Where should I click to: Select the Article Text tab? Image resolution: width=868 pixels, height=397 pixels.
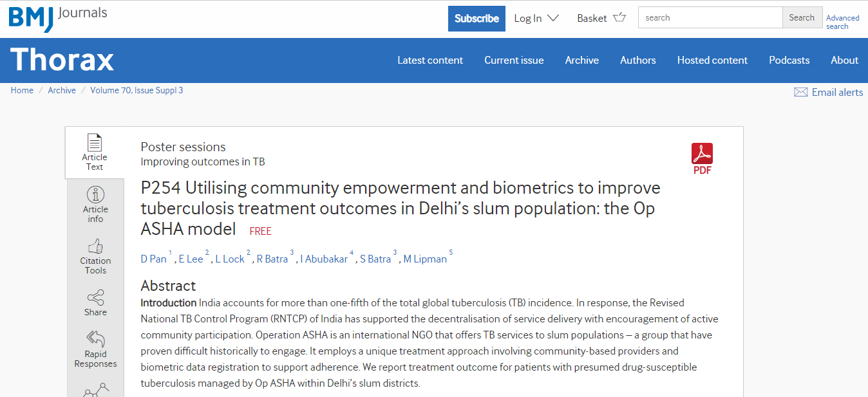(95, 152)
